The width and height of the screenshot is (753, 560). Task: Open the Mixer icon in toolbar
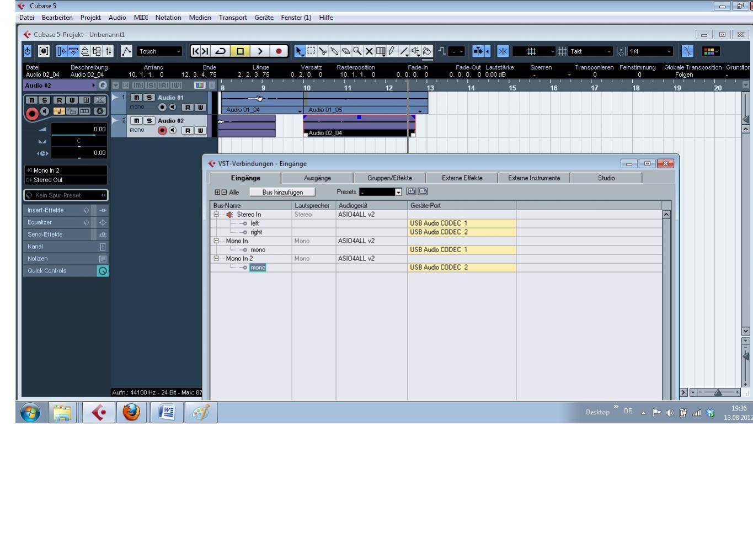109,51
